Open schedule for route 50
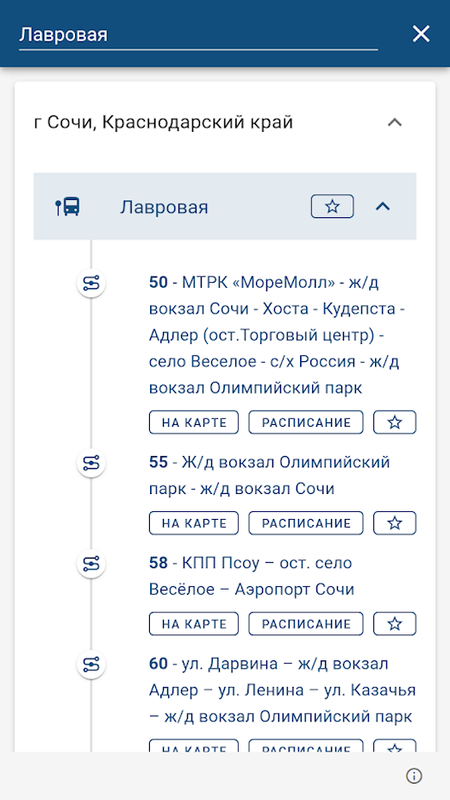Screen dimensions: 450x800 (x=306, y=422)
